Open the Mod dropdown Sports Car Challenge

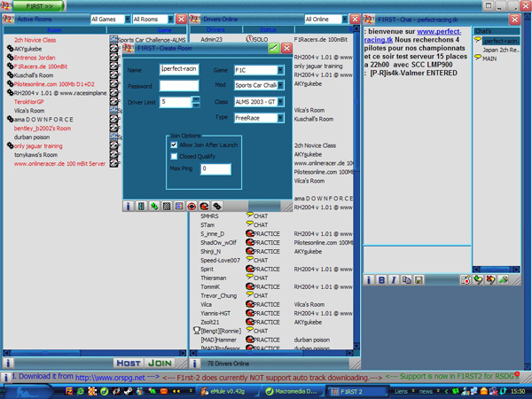click(259, 85)
